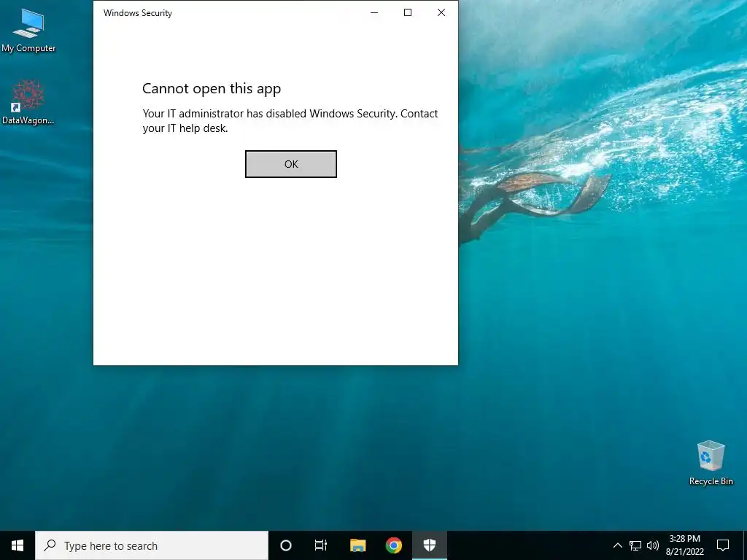747x560 pixels.
Task: Select the DataWagon desktop shortcut
Action: point(28,102)
